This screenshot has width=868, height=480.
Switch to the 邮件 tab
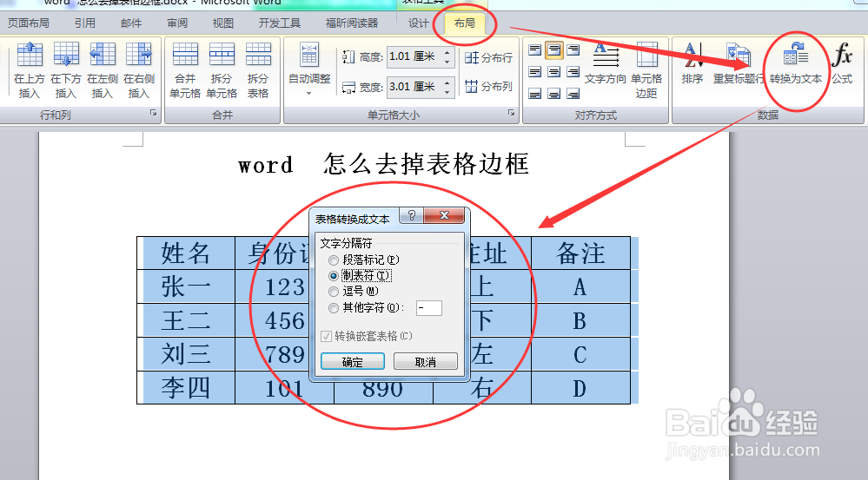[x=131, y=23]
